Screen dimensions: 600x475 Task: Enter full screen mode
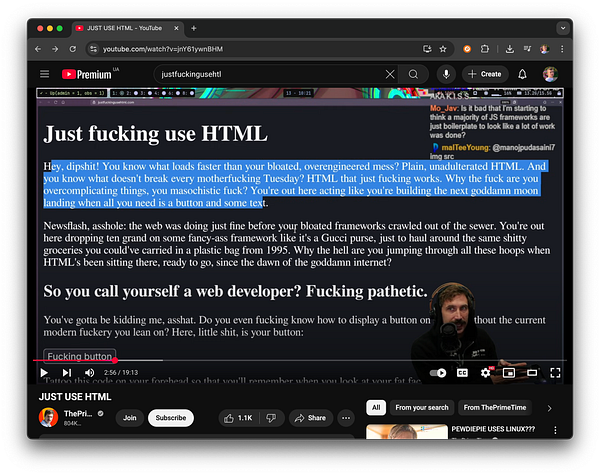click(555, 373)
